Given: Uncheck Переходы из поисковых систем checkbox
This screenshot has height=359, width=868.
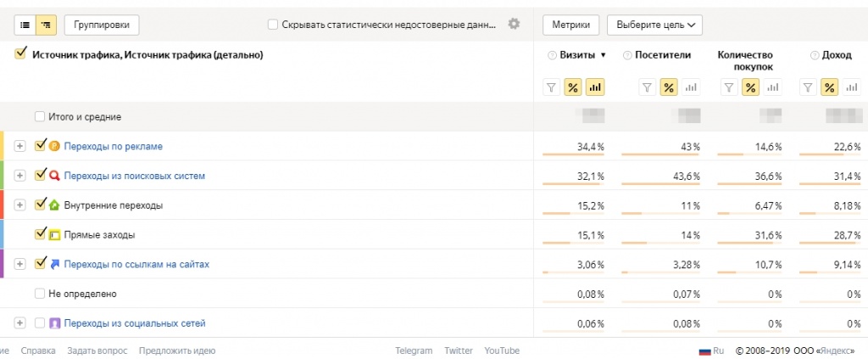Looking at the screenshot, I should click(40, 175).
